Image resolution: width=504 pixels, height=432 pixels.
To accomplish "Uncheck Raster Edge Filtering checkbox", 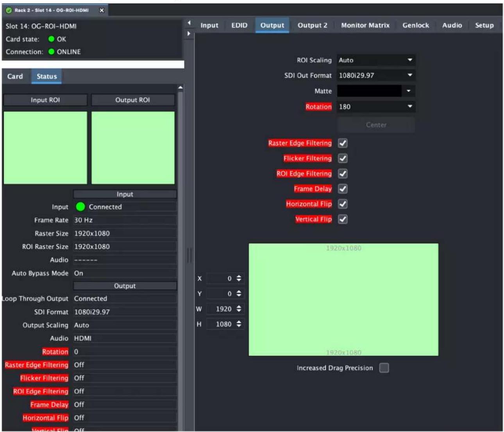I will pos(343,143).
